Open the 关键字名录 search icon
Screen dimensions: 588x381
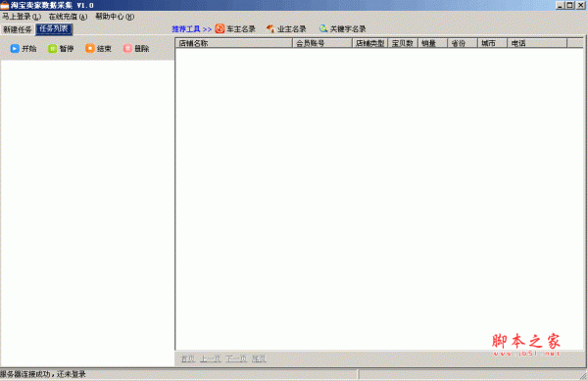(322, 28)
